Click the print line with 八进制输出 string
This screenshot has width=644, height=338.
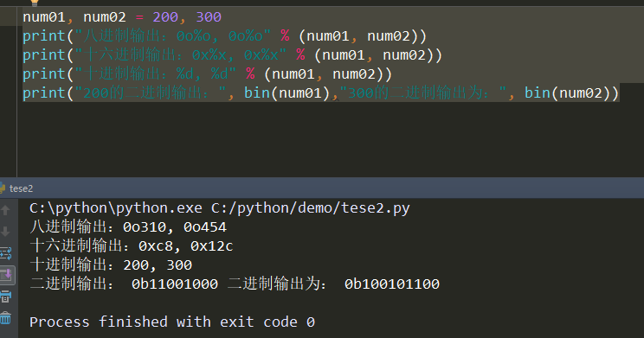coord(225,36)
